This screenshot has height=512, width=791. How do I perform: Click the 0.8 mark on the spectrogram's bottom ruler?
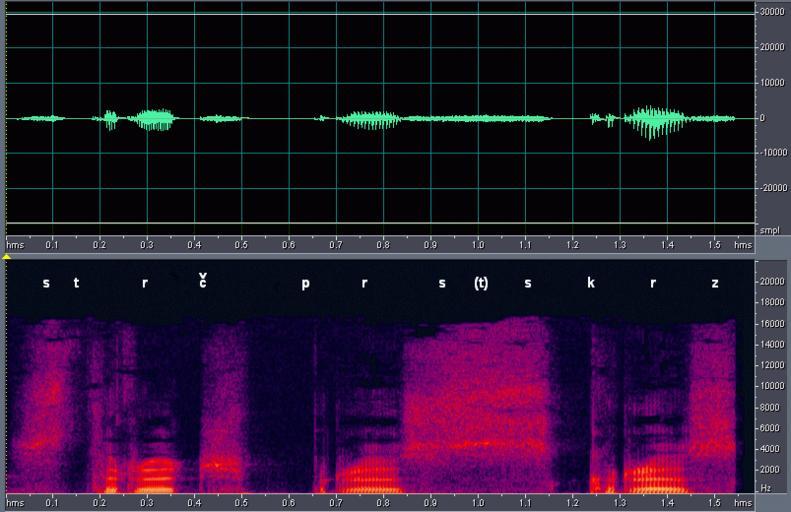[383, 502]
